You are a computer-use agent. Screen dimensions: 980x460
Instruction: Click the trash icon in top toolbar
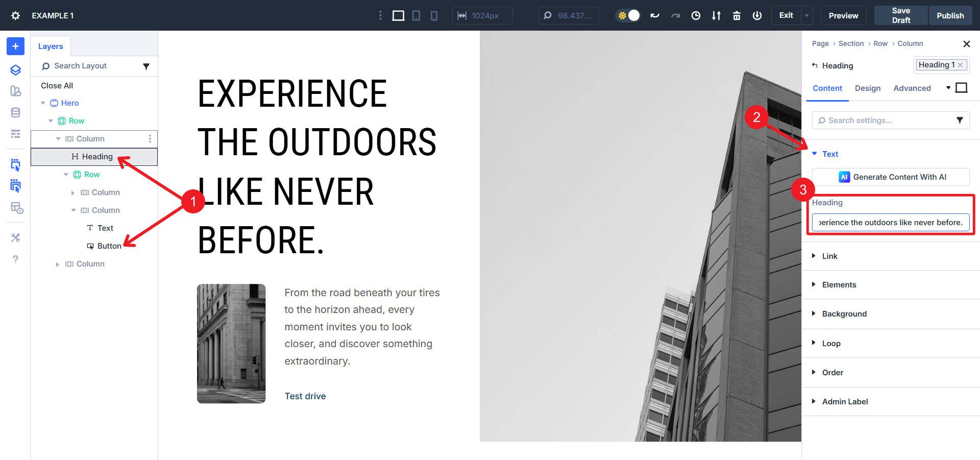click(737, 16)
